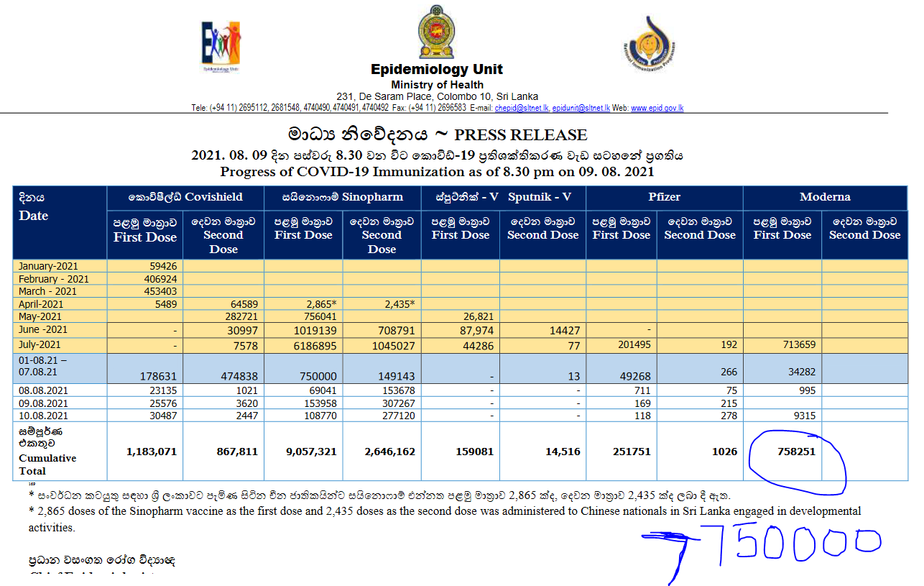924x586 pixels.
Task: Select the "01-08.21 – 07.08.21" row label
Action: [x=43, y=366]
